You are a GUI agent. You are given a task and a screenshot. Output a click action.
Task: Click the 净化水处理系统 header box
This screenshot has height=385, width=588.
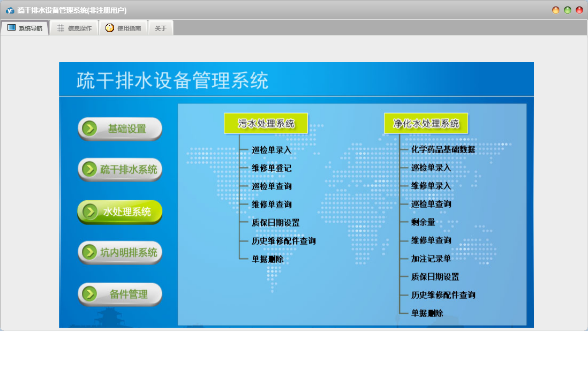pos(426,123)
